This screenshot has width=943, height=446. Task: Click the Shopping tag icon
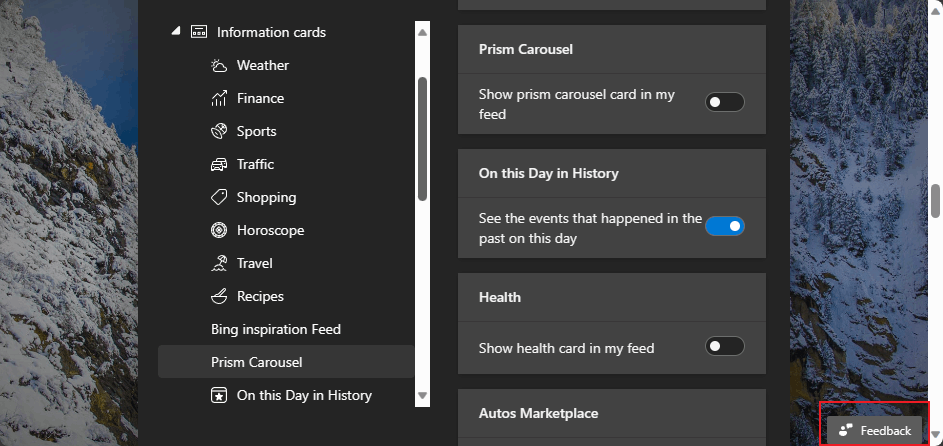(x=219, y=198)
